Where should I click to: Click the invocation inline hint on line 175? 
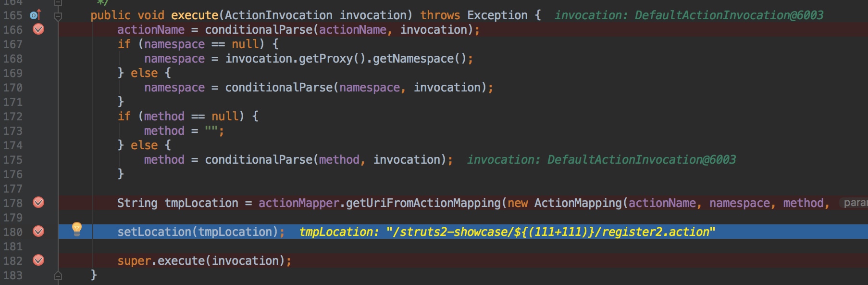click(601, 160)
